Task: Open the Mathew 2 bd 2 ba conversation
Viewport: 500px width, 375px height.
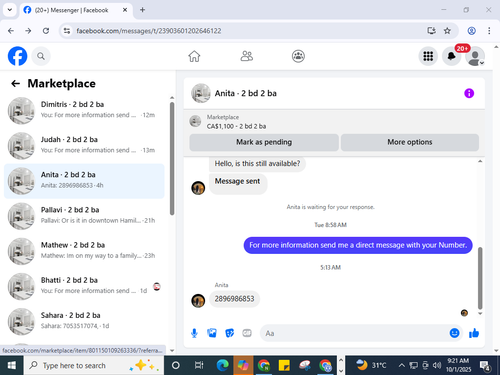Action: (x=84, y=251)
